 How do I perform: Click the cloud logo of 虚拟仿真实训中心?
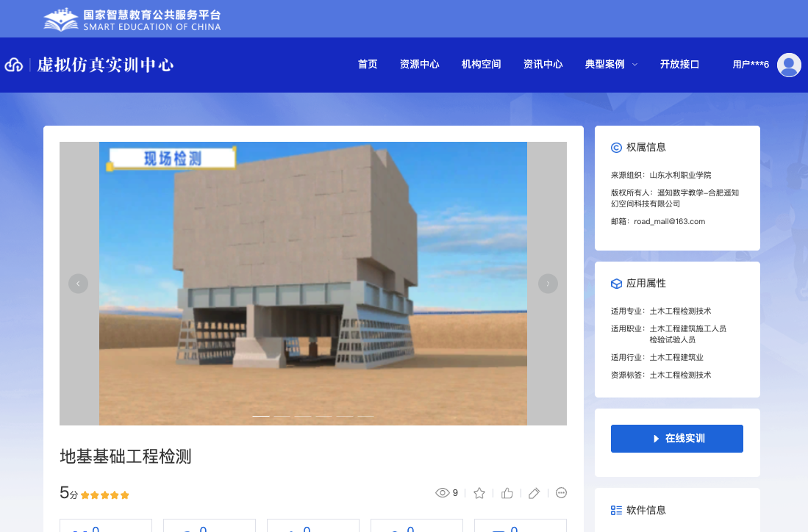[x=14, y=65]
